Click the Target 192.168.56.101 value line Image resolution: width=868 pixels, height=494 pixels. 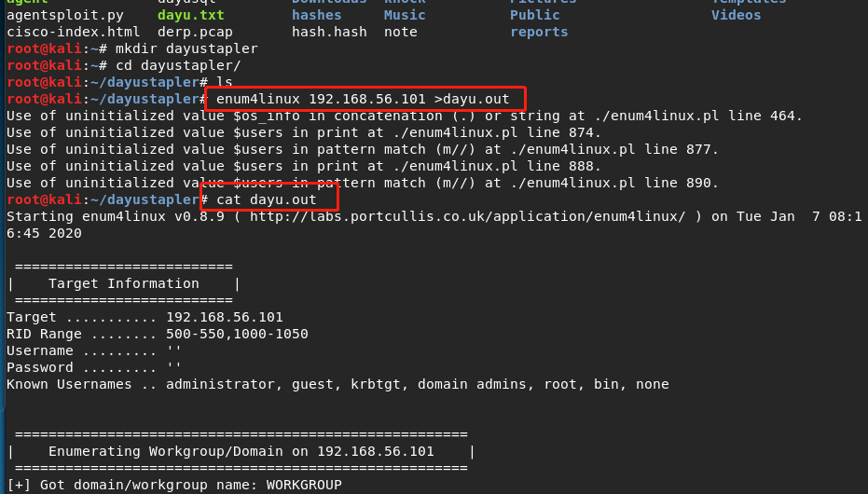coord(145,317)
